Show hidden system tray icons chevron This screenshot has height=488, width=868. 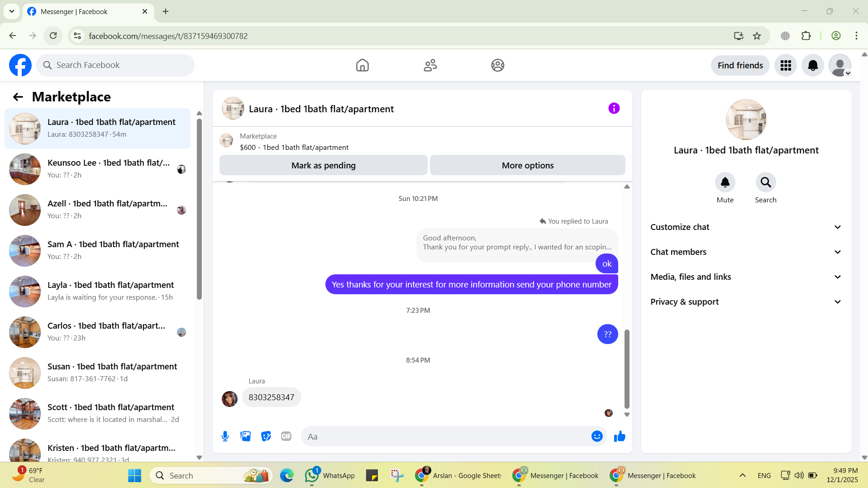click(x=743, y=475)
